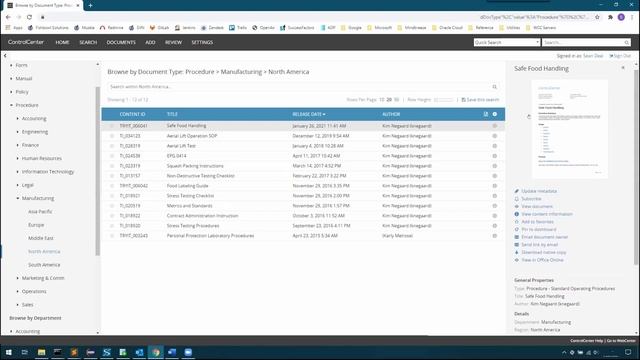This screenshot has height=360, width=640.
Task: Click the eye icon next to View in Office Online
Action: (x=517, y=260)
